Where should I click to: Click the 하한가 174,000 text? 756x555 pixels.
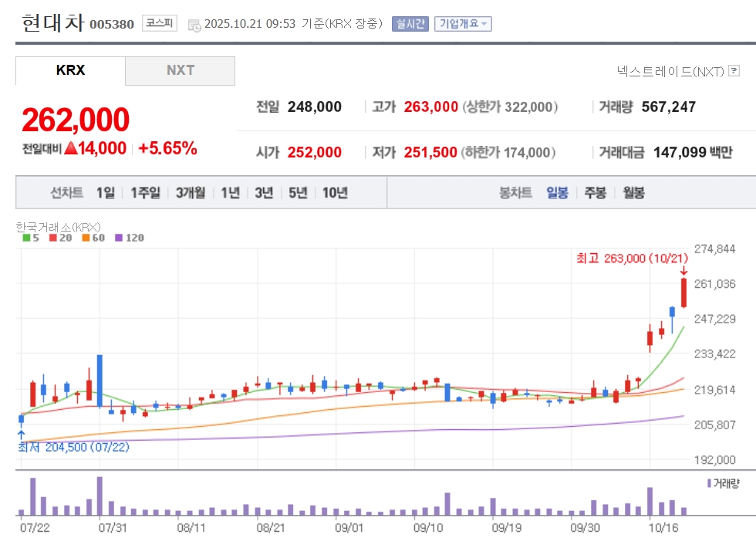[x=508, y=153]
